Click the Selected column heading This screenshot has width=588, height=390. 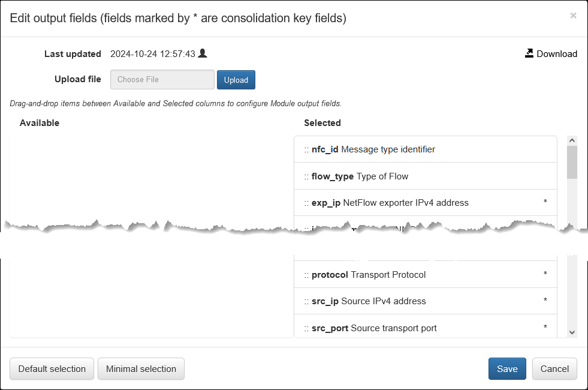pyautogui.click(x=322, y=123)
